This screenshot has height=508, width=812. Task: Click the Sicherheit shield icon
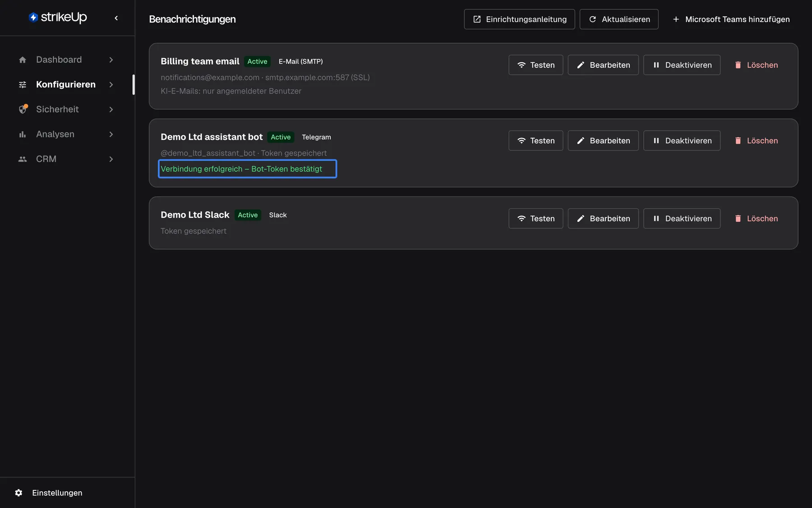(x=23, y=109)
